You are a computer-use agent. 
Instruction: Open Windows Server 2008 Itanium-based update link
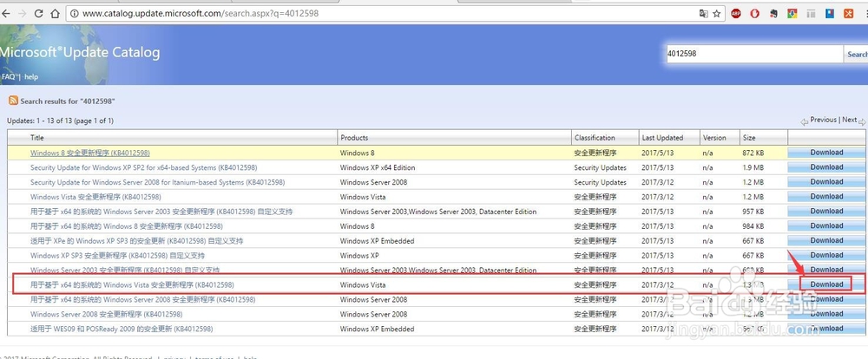[158, 182]
